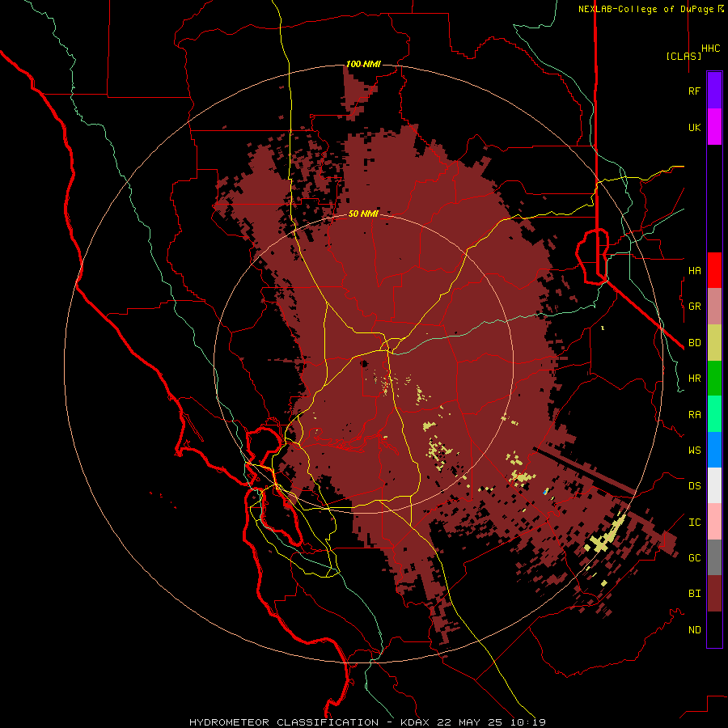Click the 100 NMI range ring label
This screenshot has width=728, height=728.
(x=363, y=64)
